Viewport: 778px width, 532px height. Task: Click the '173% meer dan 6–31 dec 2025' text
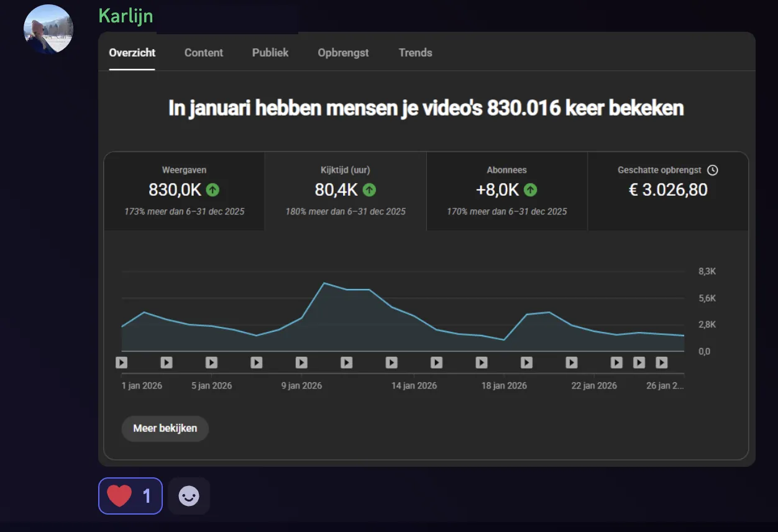point(185,211)
